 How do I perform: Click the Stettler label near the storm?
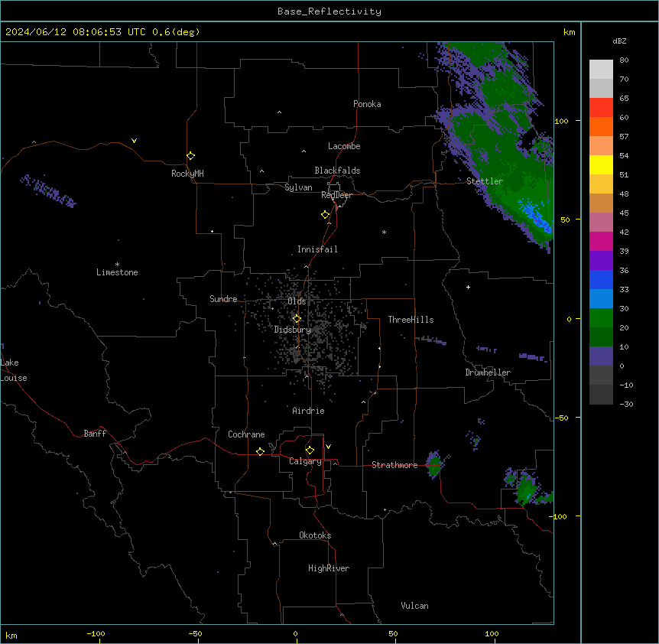tap(485, 181)
